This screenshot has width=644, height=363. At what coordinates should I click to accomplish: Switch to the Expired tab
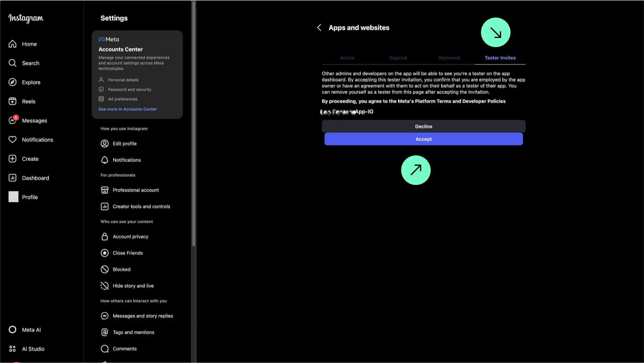tap(398, 58)
